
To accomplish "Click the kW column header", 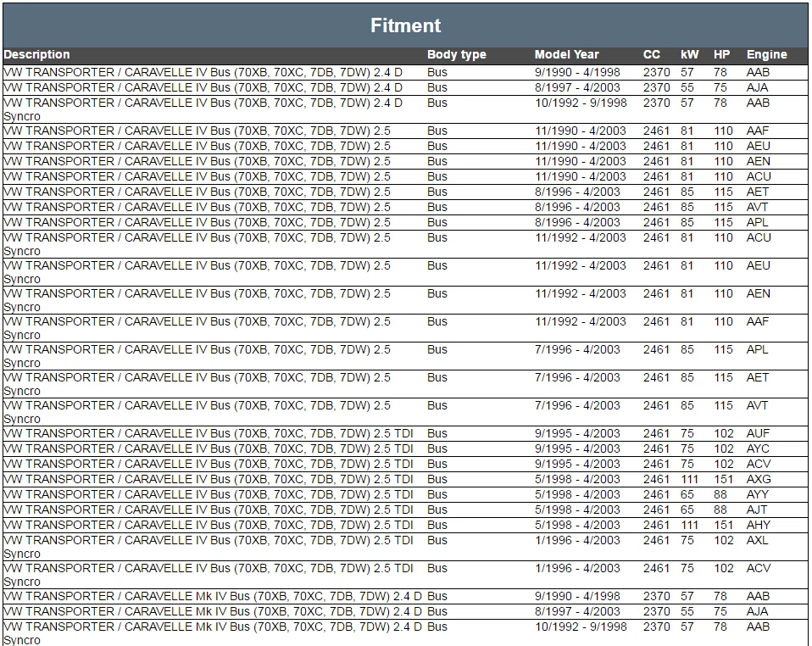I will click(690, 54).
